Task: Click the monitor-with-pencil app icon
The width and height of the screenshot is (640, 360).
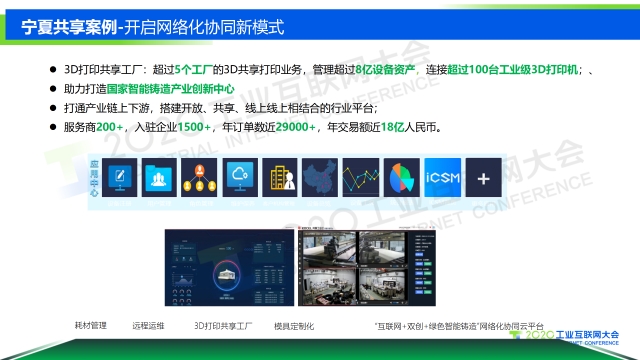Action: tap(119, 178)
